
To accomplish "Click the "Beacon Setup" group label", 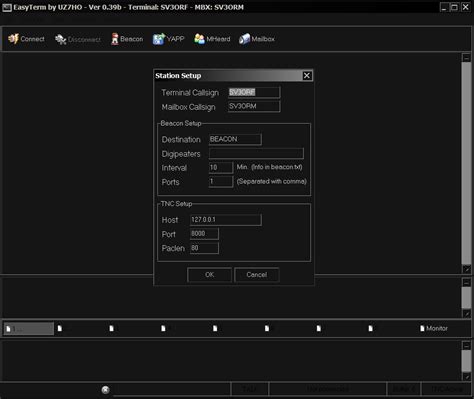I will pos(181,123).
